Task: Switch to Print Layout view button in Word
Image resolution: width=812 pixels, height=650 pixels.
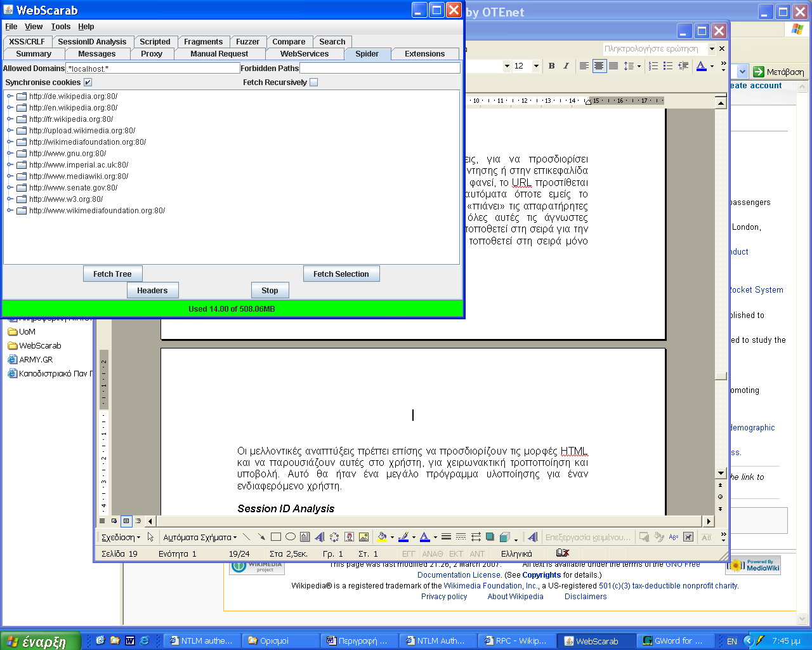Action: point(126,521)
